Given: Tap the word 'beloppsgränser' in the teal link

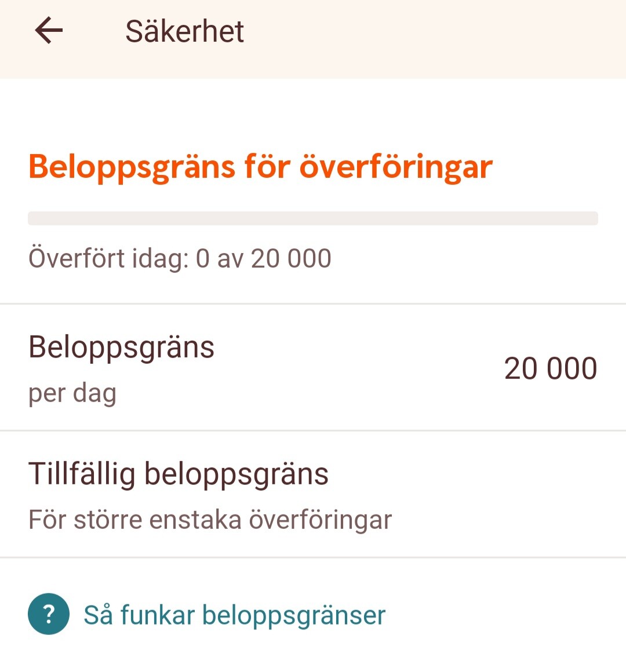Looking at the screenshot, I should point(293,615).
